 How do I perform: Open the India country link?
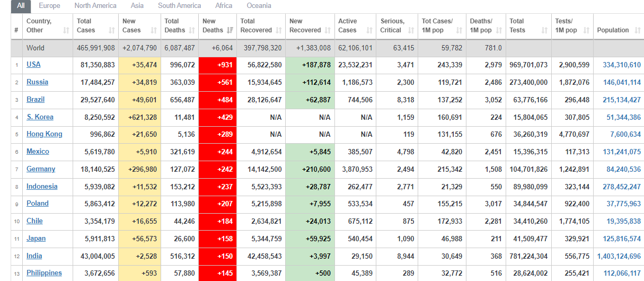tap(34, 256)
